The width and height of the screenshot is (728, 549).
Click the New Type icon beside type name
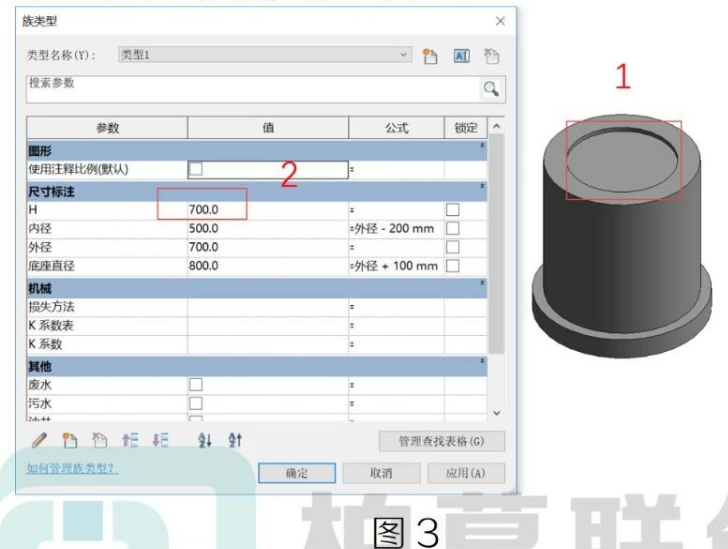(x=430, y=56)
